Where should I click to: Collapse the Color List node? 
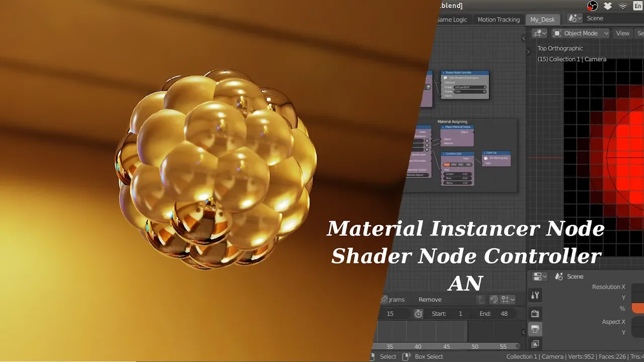point(485,153)
